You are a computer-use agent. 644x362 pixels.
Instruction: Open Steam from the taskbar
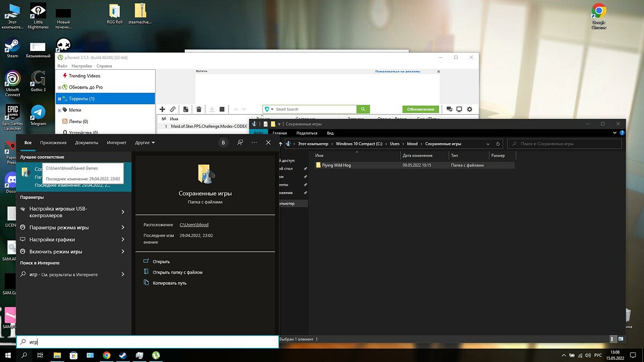coord(123,355)
